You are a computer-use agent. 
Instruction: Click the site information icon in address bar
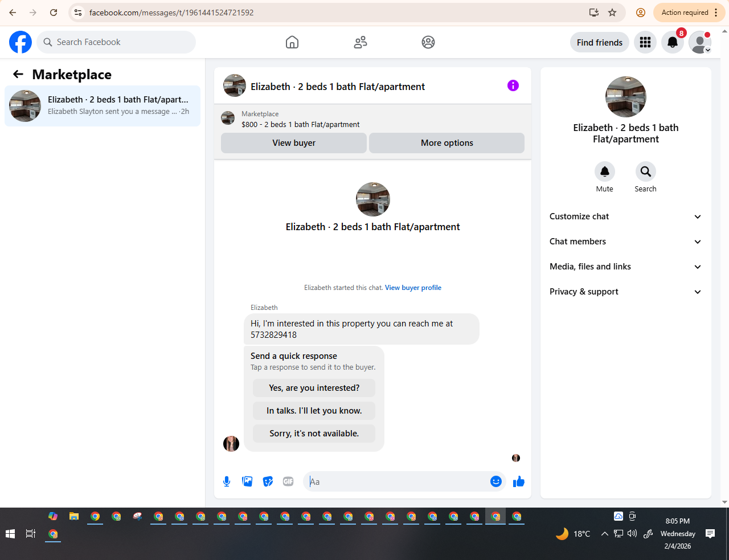[x=79, y=13]
